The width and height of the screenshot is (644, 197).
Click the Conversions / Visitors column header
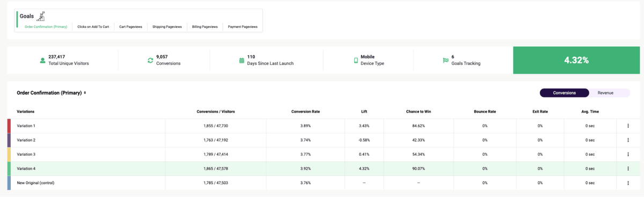click(216, 112)
